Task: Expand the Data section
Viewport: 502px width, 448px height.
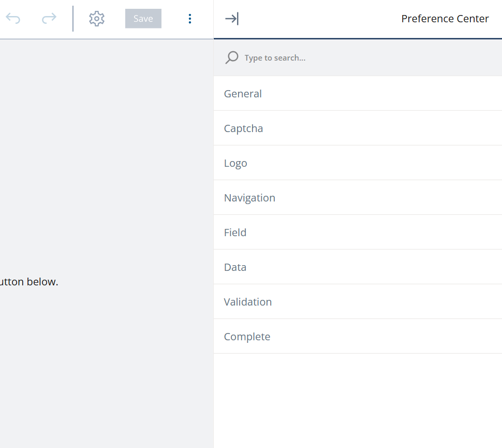Action: click(235, 267)
